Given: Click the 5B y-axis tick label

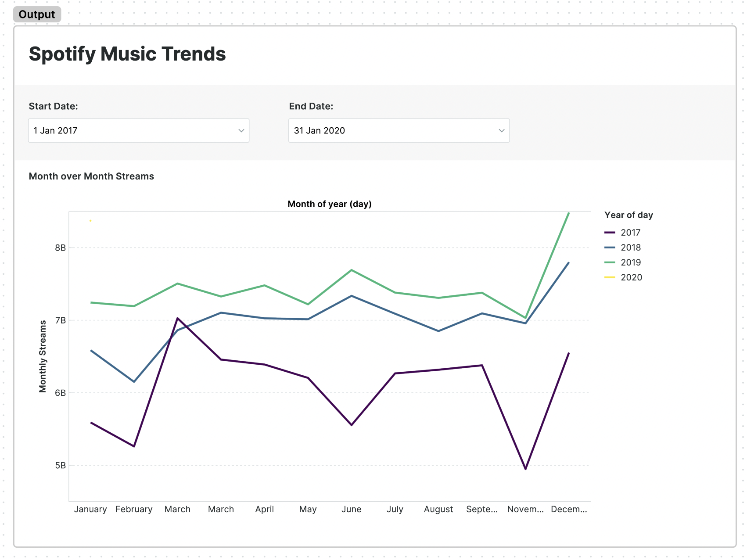Looking at the screenshot, I should pos(61,466).
